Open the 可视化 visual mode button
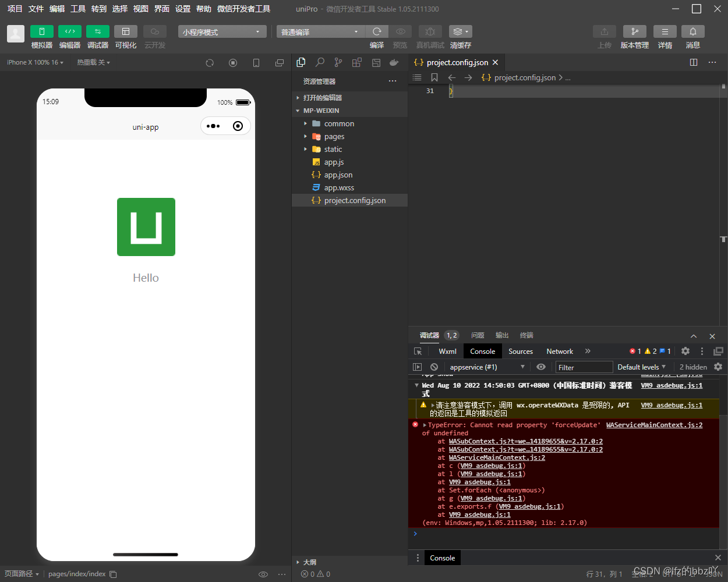 pos(126,31)
